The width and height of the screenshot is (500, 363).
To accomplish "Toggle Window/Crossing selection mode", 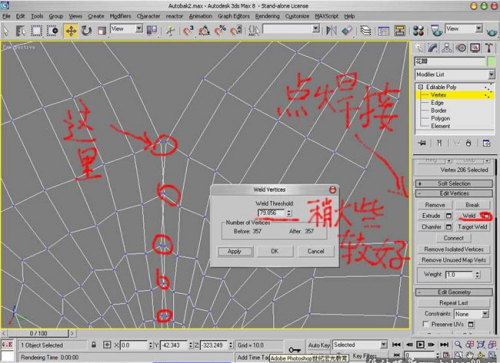I will click(x=52, y=31).
